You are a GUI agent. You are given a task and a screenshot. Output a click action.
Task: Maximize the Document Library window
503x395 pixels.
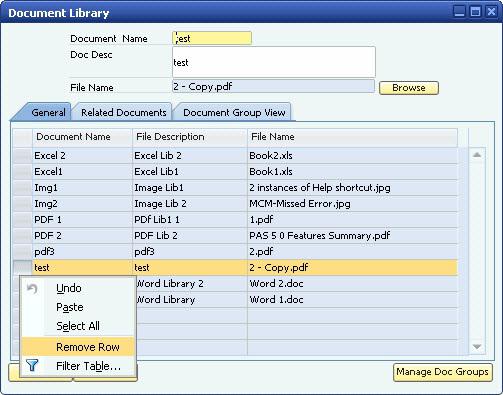(475, 12)
